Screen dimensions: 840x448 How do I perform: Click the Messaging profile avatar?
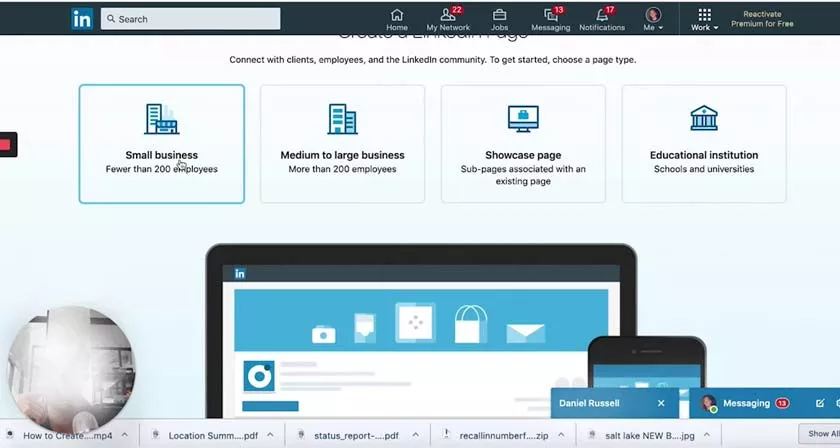(709, 403)
